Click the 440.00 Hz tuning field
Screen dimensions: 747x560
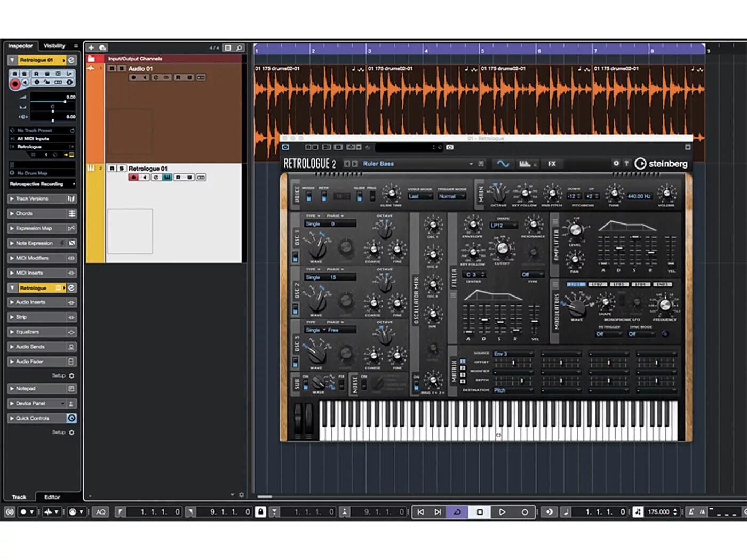(x=639, y=196)
